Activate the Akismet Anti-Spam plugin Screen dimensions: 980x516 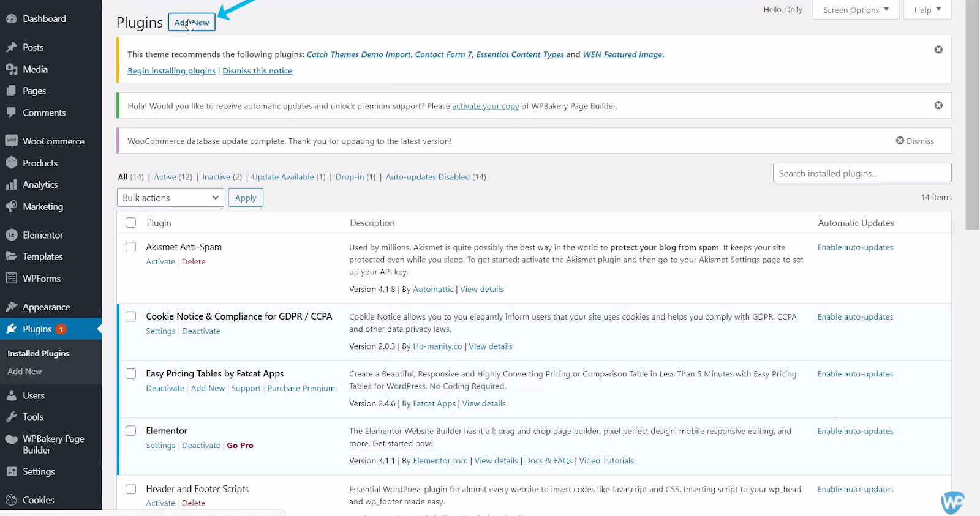160,262
